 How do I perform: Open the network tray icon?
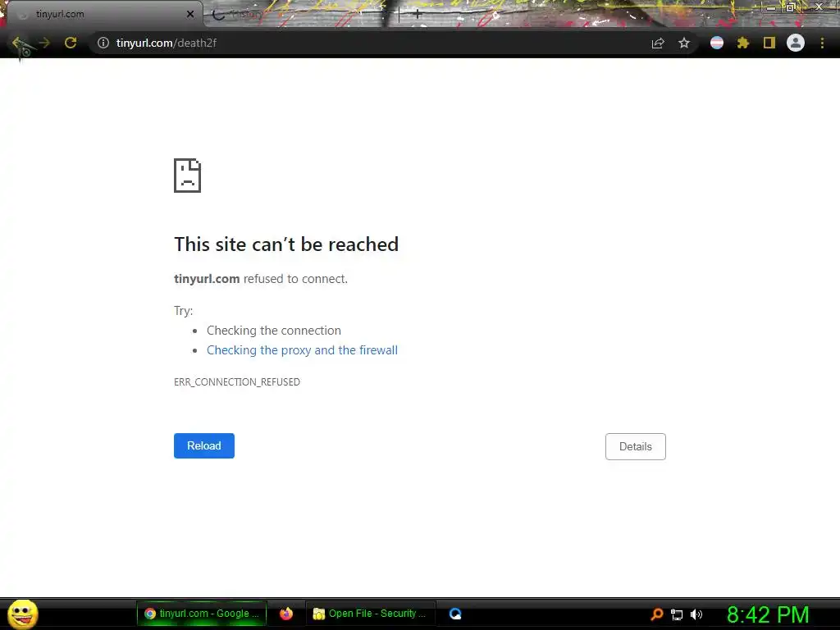[x=677, y=614]
